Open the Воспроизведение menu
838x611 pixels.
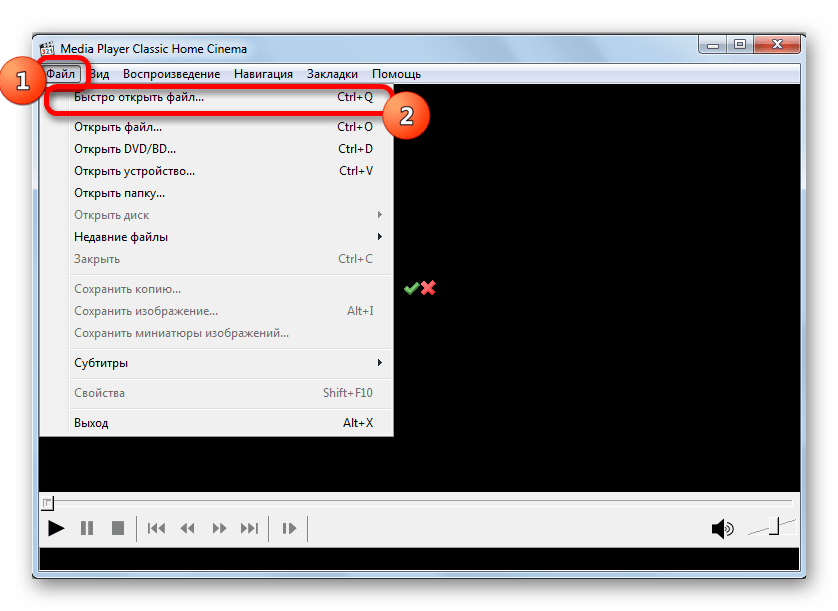click(171, 74)
